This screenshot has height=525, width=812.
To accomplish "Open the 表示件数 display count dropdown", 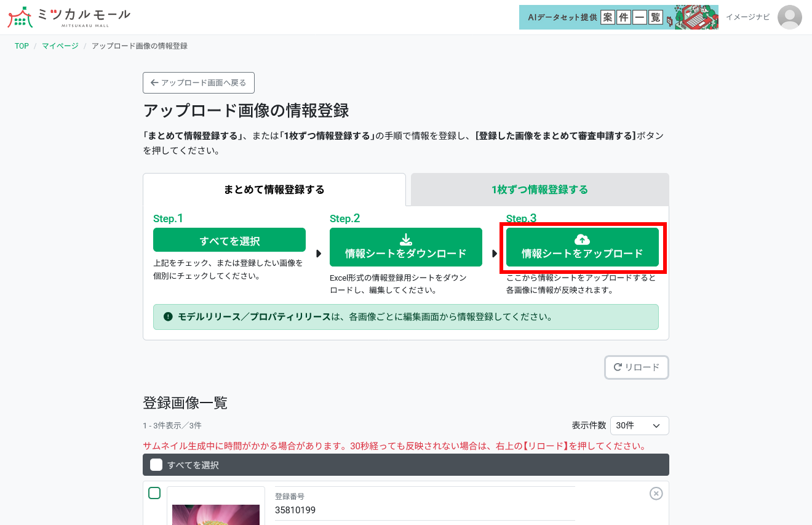I will 640,425.
